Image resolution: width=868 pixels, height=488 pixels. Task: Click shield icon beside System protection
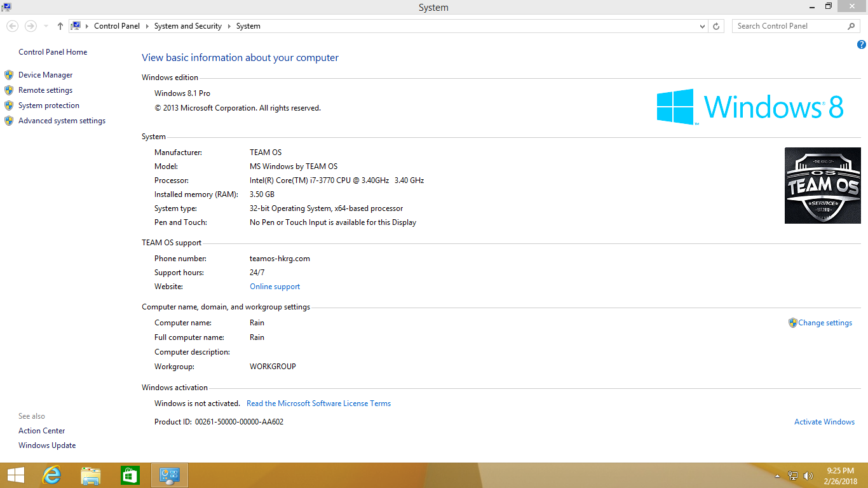pyautogui.click(x=9, y=105)
